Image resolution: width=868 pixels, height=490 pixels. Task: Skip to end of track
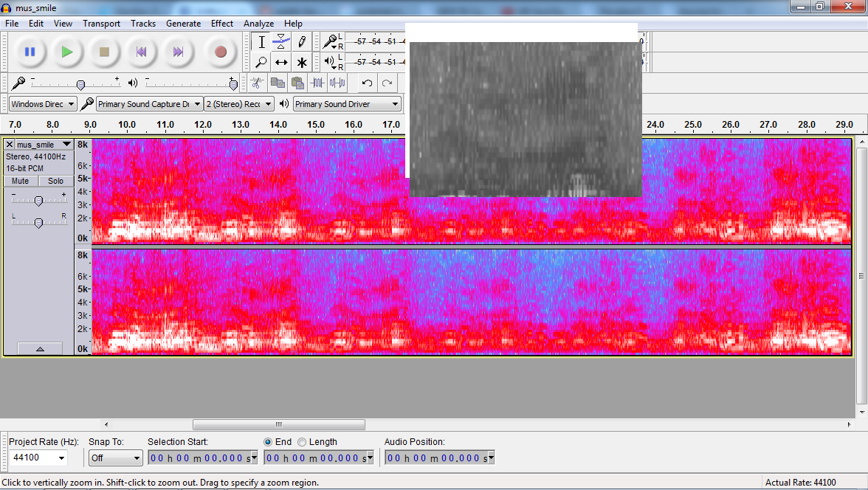tap(178, 52)
